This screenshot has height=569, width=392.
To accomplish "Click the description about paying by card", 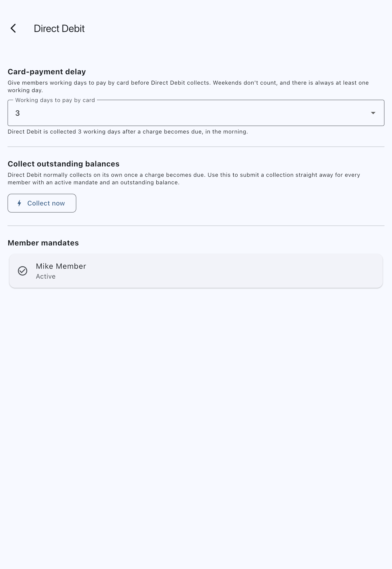I will pyautogui.click(x=188, y=87).
